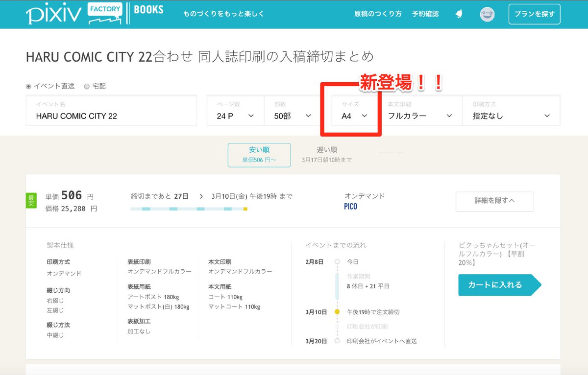Screen dimensions: 588x375
Task: Click 右綴じ binding direction text
Action: point(55,301)
